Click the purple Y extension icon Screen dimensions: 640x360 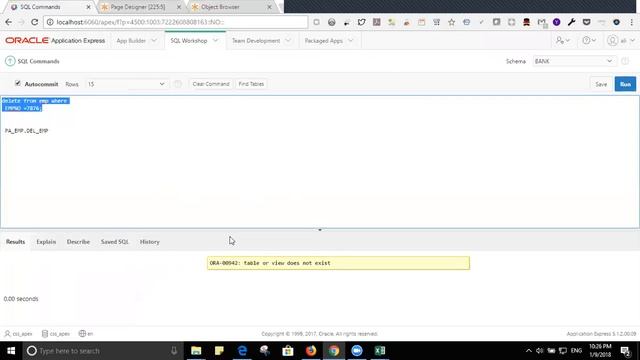556,22
